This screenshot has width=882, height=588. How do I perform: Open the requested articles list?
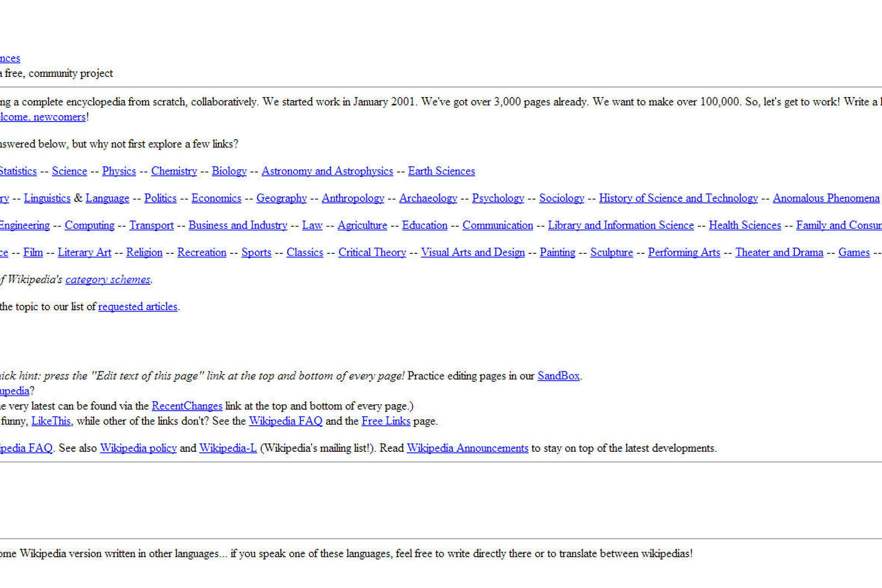[x=138, y=307]
